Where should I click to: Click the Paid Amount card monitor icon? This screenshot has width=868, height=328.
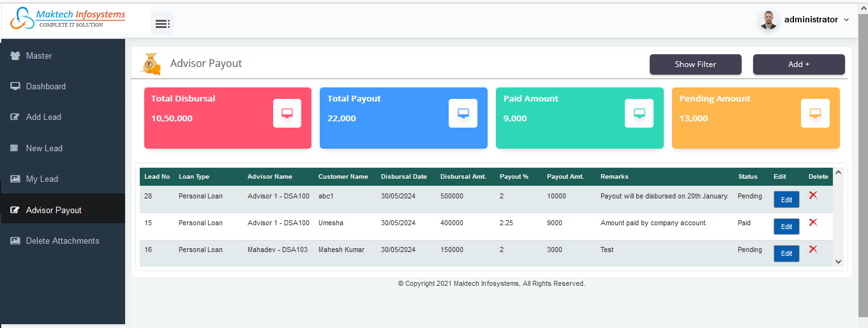[x=639, y=114]
